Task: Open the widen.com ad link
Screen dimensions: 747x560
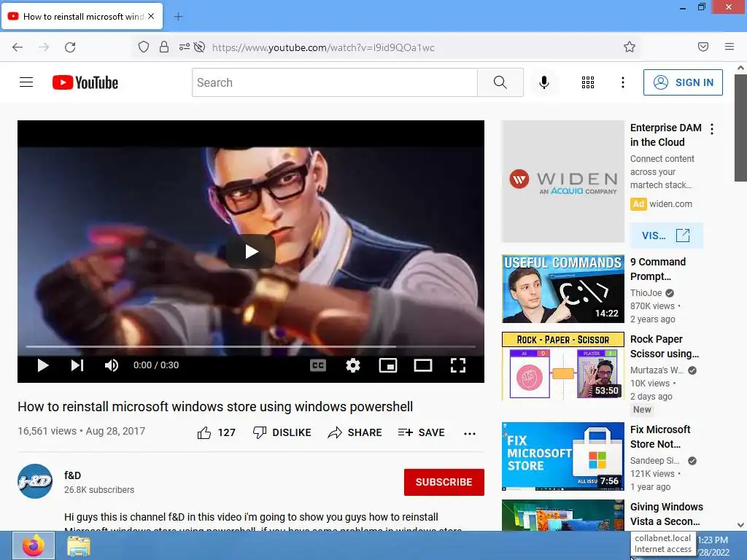Action: click(671, 204)
